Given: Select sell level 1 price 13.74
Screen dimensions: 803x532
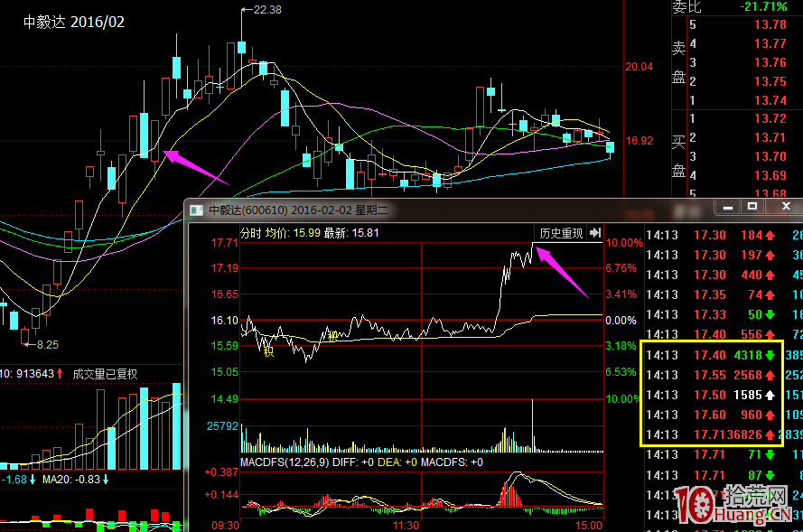Looking at the screenshot, I should click(769, 100).
